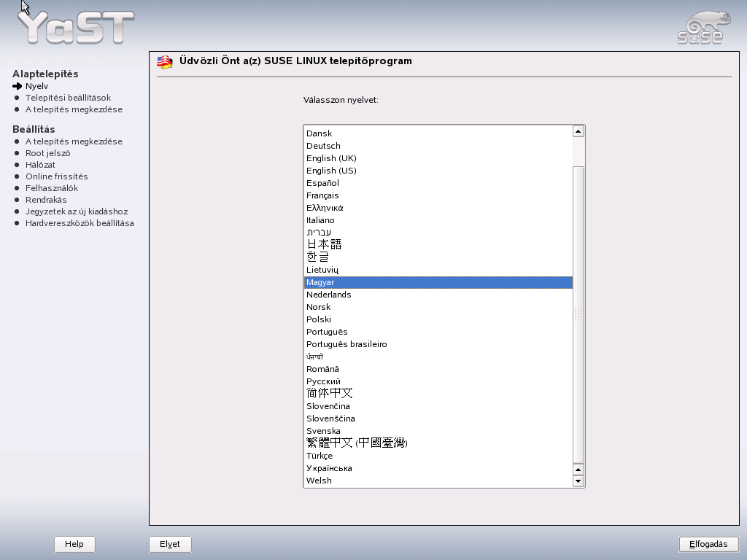Click the Felhasználók sidebar step
Viewport: 747px width, 560px height.
click(x=52, y=188)
